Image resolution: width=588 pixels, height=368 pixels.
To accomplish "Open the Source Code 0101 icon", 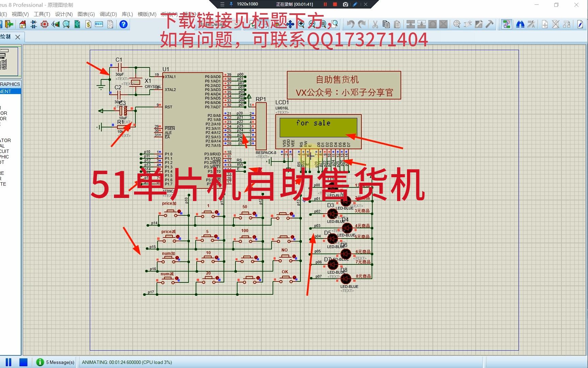I will pyautogui.click(x=99, y=24).
